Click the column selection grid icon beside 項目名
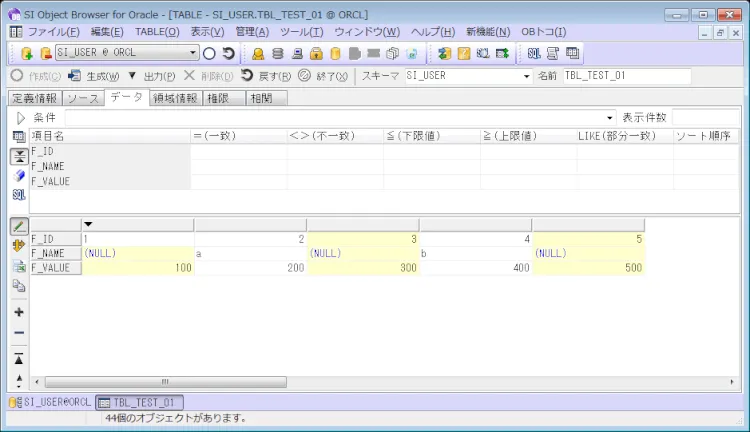Image resolution: width=750 pixels, height=432 pixels. (x=19, y=137)
